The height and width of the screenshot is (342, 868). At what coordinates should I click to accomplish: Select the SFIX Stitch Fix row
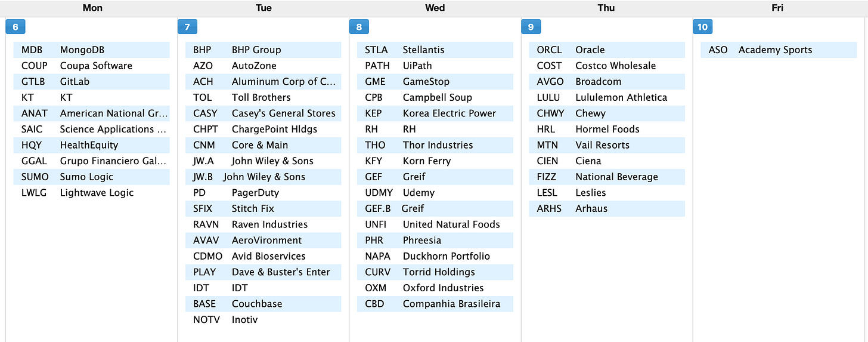click(263, 208)
